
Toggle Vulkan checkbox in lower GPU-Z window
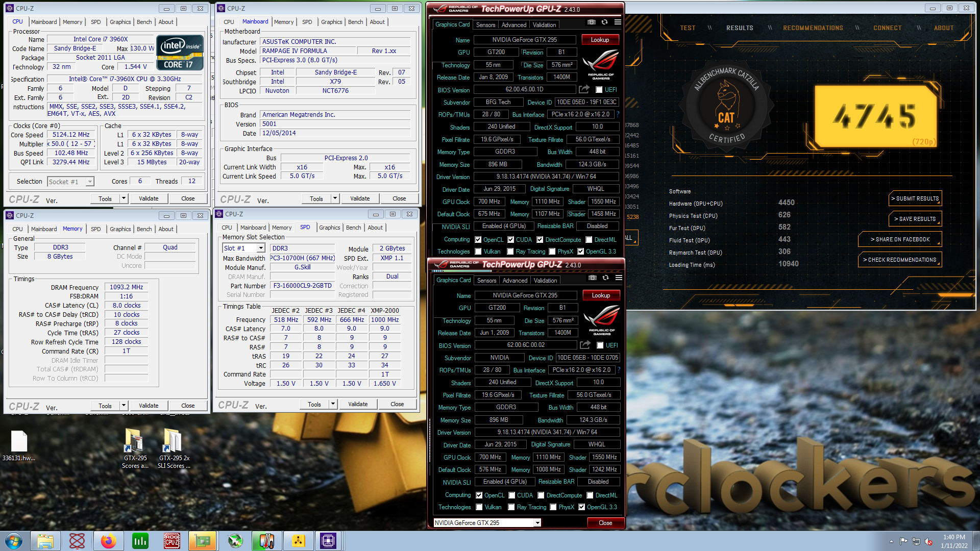[479, 507]
